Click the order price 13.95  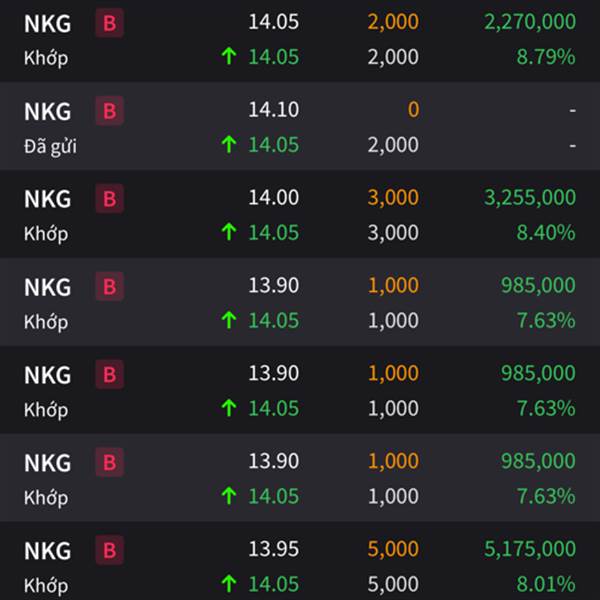click(274, 549)
